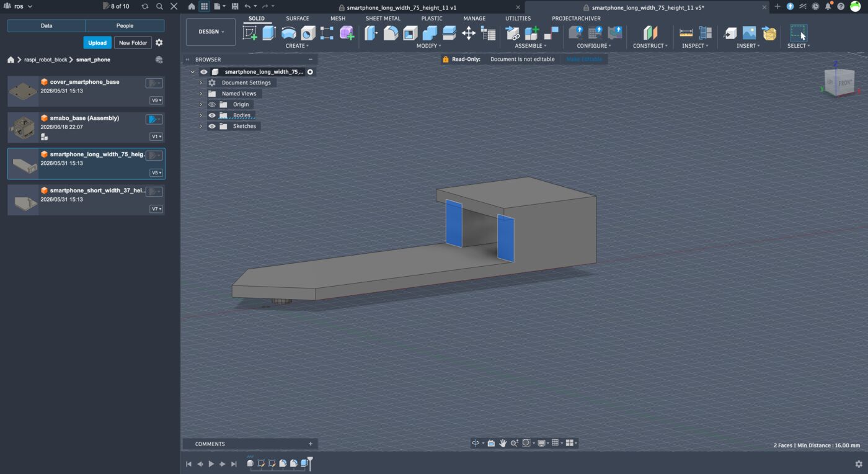Viewport: 868px width, 474px height.
Task: Select the Fillet tool
Action: tap(391, 33)
